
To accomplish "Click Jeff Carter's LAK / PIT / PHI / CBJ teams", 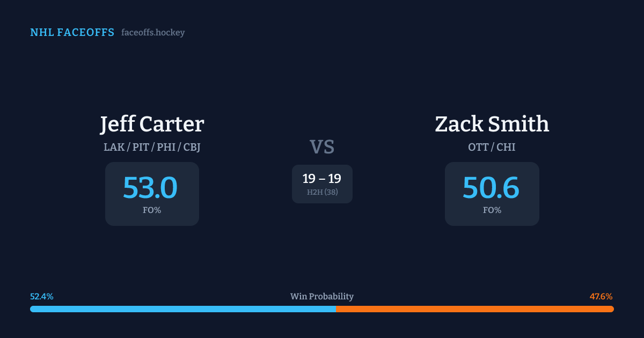I will pyautogui.click(x=152, y=147).
